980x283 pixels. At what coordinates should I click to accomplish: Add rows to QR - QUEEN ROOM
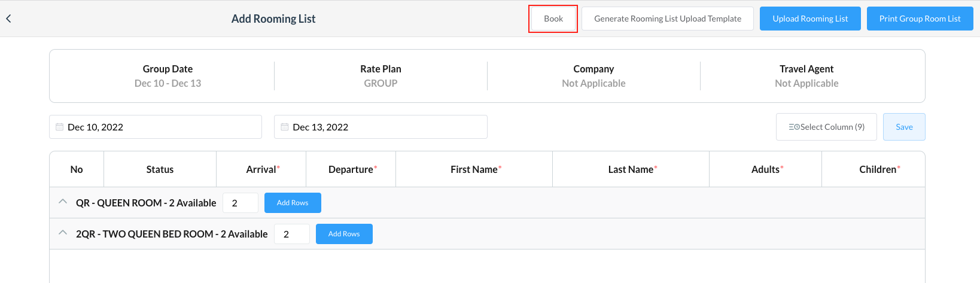(293, 203)
